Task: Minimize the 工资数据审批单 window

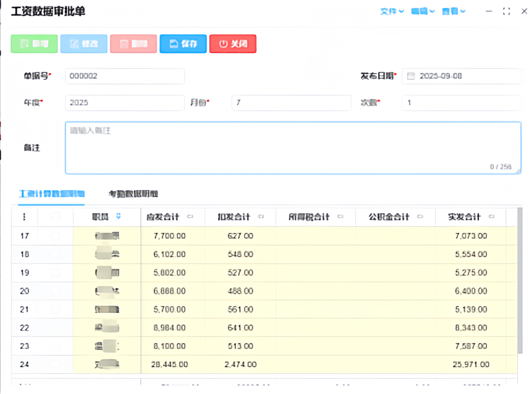Action: [489, 11]
